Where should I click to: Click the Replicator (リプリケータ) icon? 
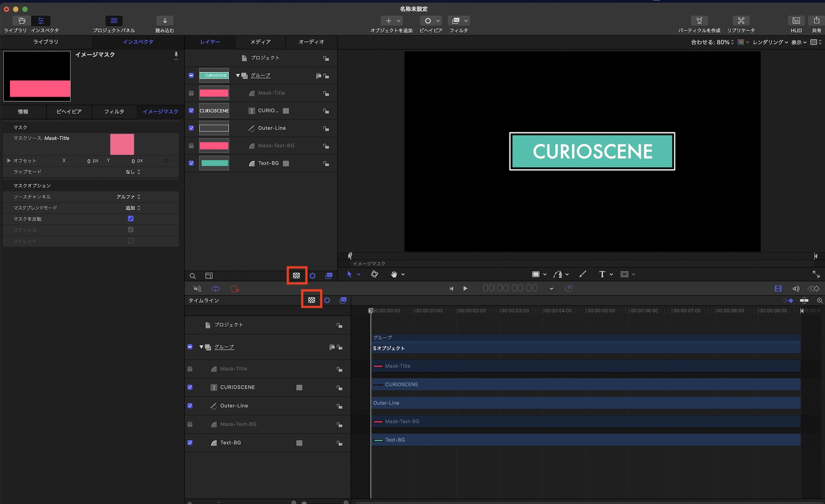741,21
